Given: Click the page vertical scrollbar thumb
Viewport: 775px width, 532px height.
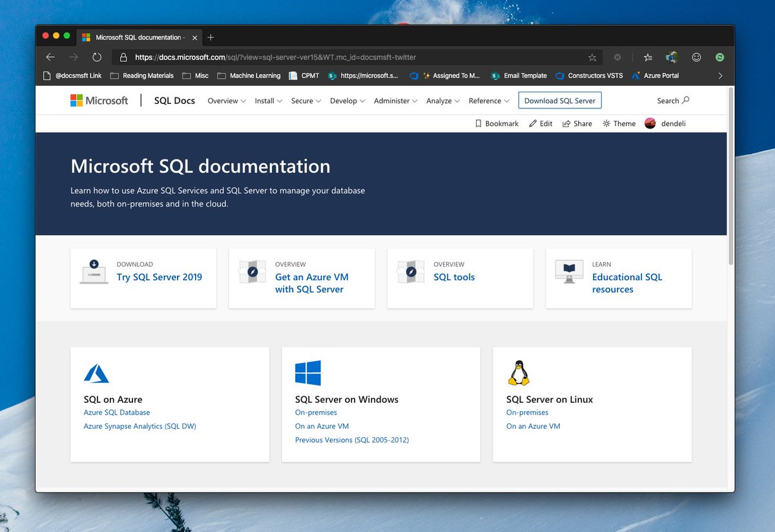Looking at the screenshot, I should click(x=731, y=176).
